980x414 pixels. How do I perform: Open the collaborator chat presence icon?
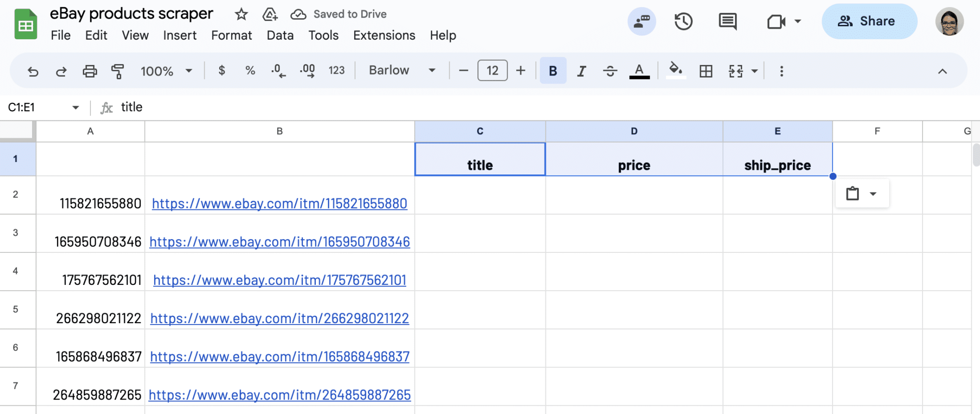pyautogui.click(x=642, y=21)
